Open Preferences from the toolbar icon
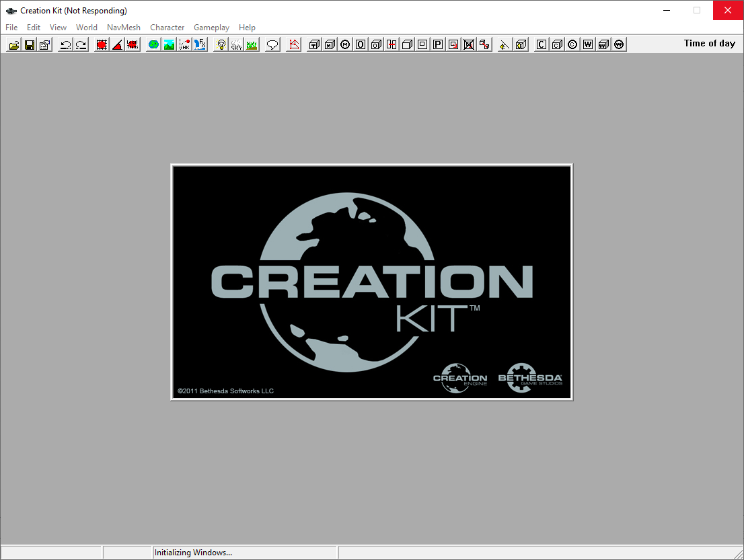The width and height of the screenshot is (744, 560). point(45,44)
